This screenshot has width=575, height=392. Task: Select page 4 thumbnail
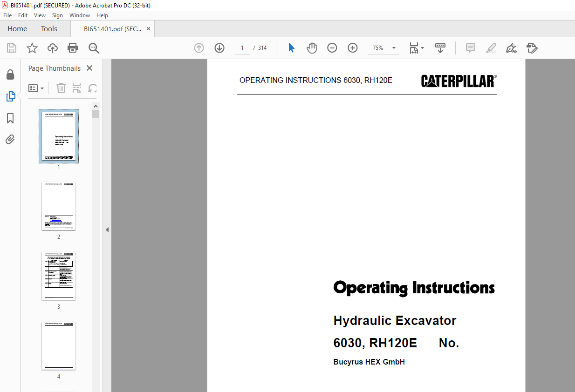click(59, 345)
